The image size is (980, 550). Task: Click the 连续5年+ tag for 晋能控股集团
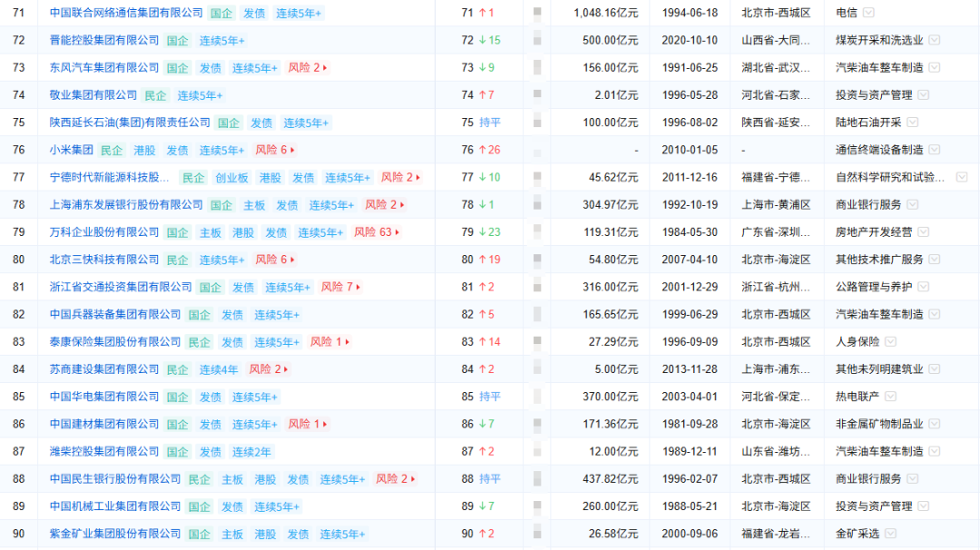(222, 41)
